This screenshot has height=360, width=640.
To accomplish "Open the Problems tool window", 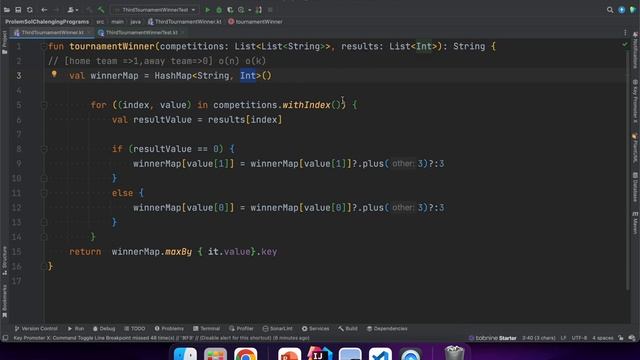I will pos(169,329).
